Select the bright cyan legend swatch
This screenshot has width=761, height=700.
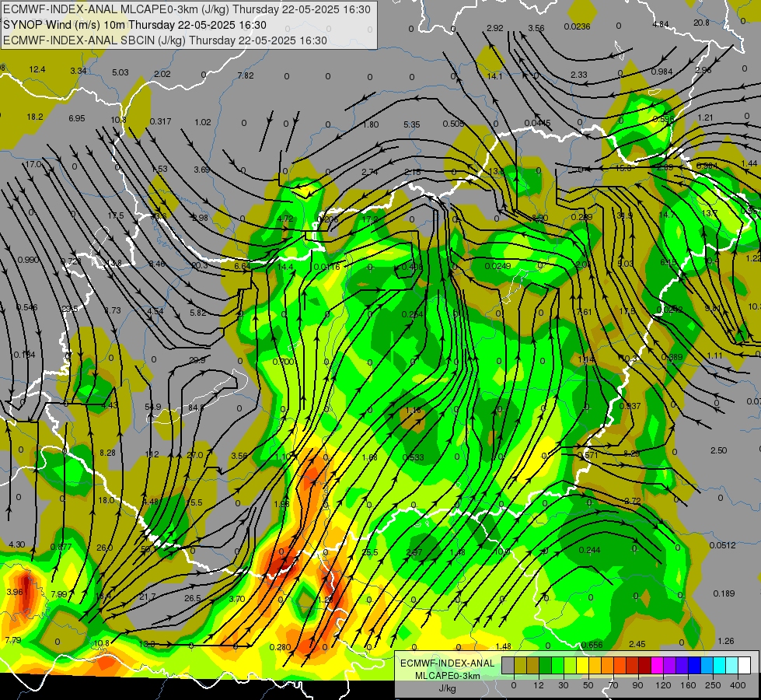point(719,665)
